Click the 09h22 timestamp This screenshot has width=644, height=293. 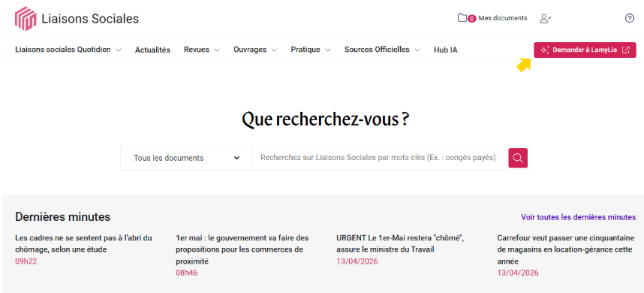(x=26, y=261)
